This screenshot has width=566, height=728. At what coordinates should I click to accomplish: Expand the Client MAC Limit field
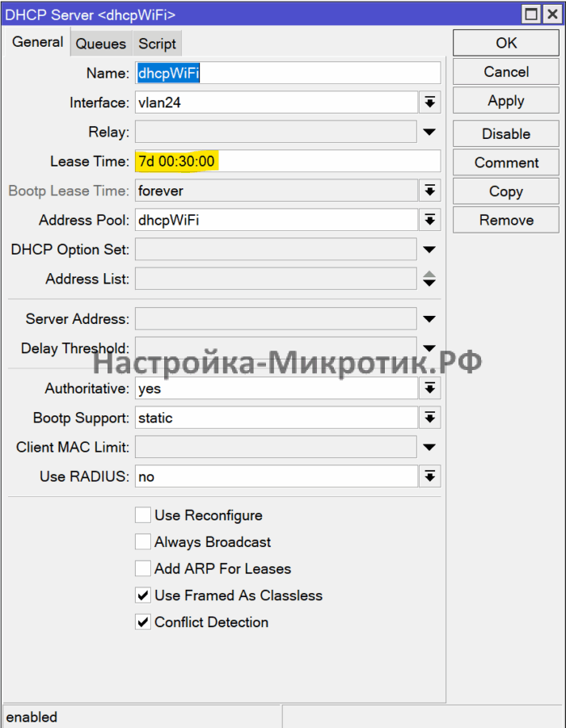[x=430, y=447]
